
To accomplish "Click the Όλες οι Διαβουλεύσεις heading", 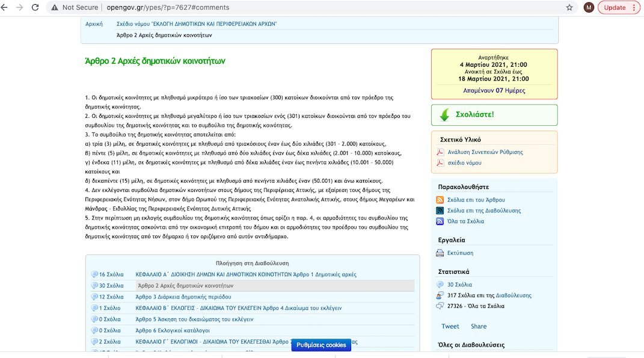I will click(x=471, y=345).
